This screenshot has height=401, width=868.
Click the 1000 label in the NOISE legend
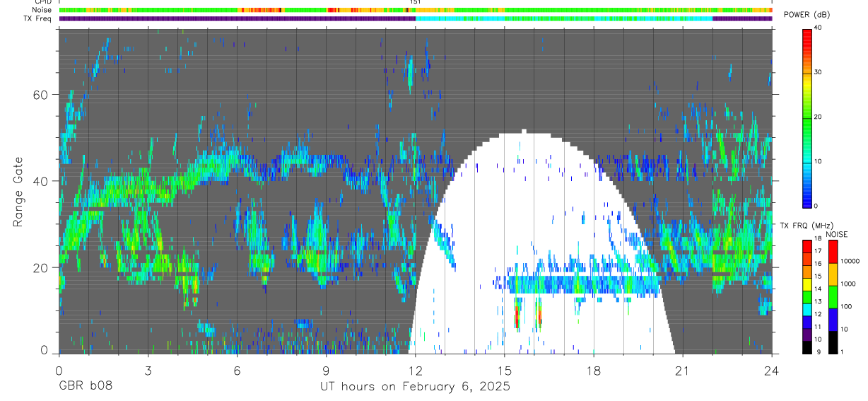tap(848, 284)
